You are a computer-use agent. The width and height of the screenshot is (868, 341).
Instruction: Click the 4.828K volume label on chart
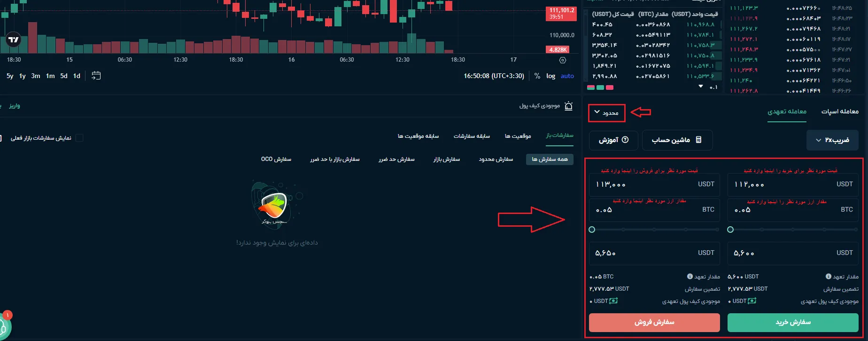click(558, 49)
